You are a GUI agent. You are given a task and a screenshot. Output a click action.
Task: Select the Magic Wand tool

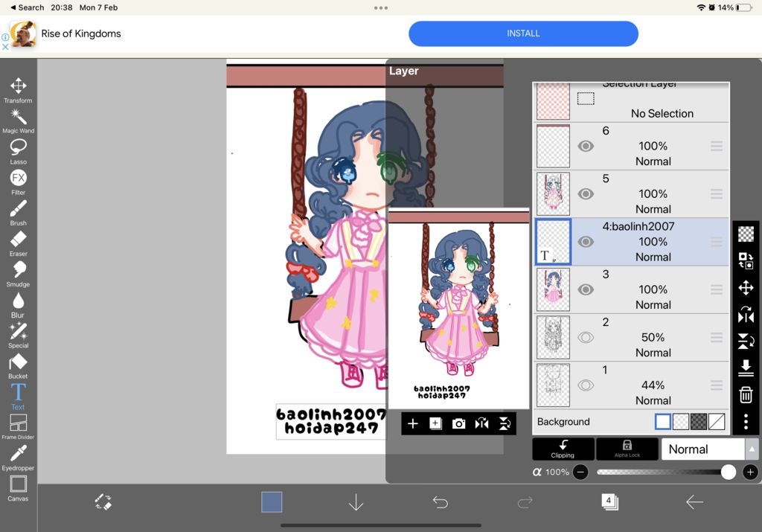tap(18, 121)
